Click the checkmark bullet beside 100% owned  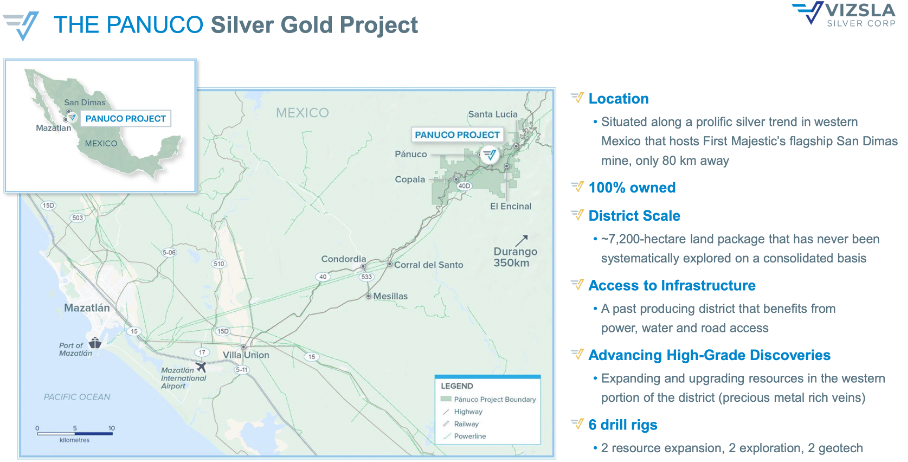coord(577,186)
